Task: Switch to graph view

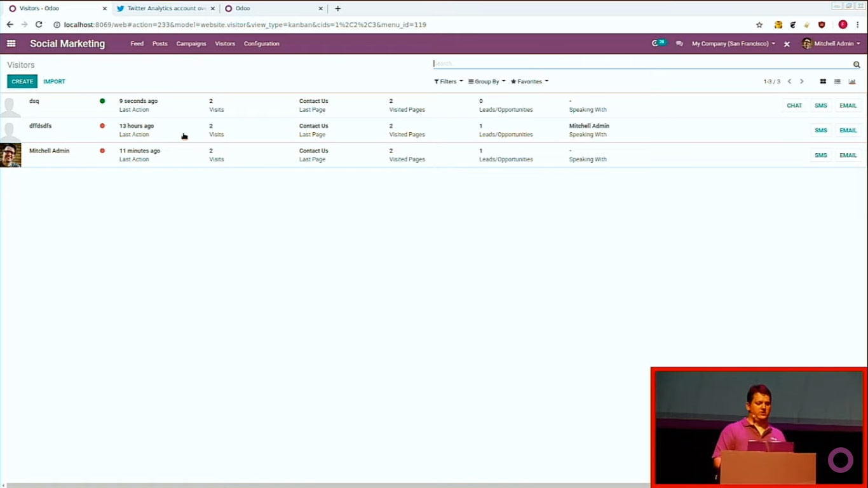Action: [x=852, y=81]
